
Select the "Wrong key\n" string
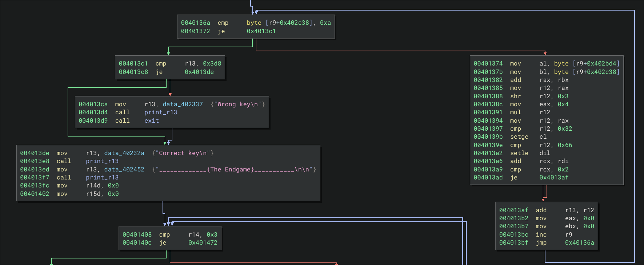coord(238,104)
